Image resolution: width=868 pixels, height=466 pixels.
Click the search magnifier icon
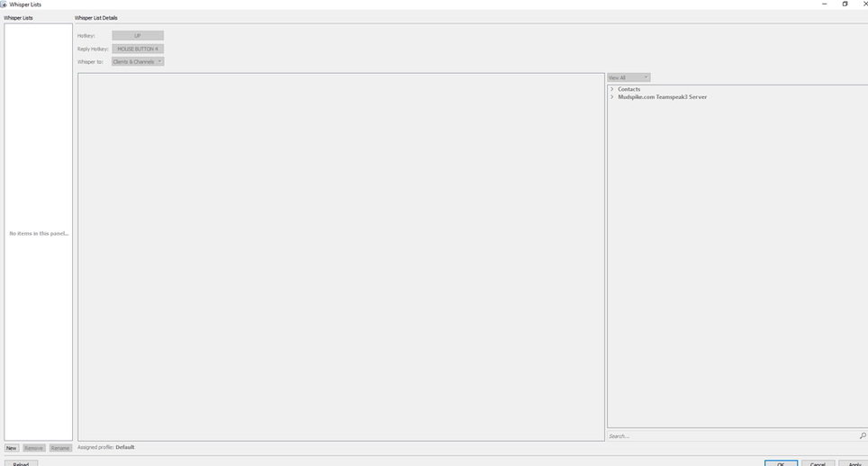tap(862, 436)
